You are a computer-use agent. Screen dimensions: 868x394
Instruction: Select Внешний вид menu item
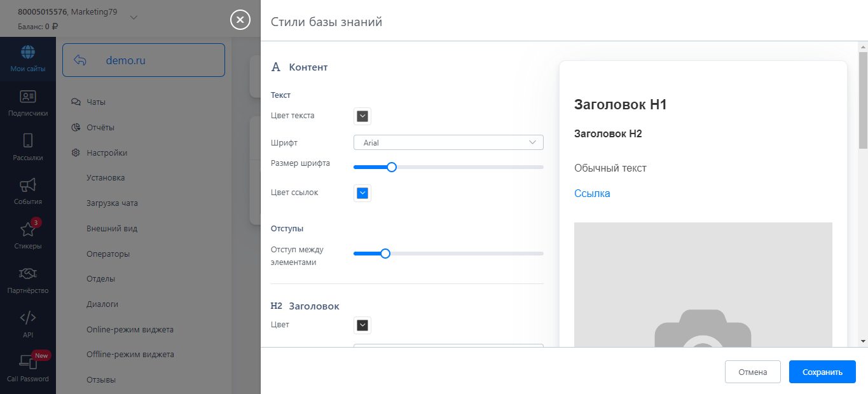point(112,228)
